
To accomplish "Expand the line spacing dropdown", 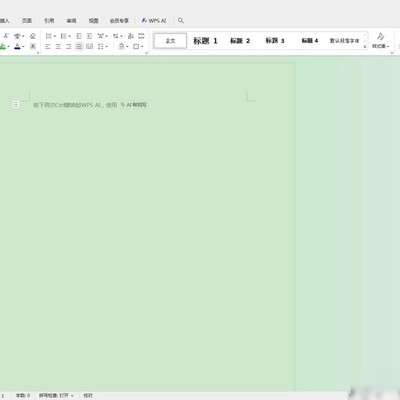I will coord(106,47).
